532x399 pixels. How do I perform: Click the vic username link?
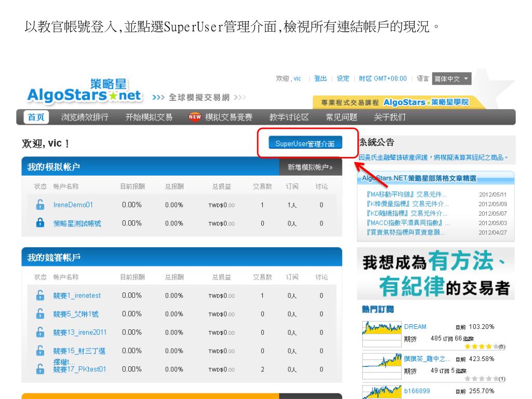pyautogui.click(x=297, y=79)
